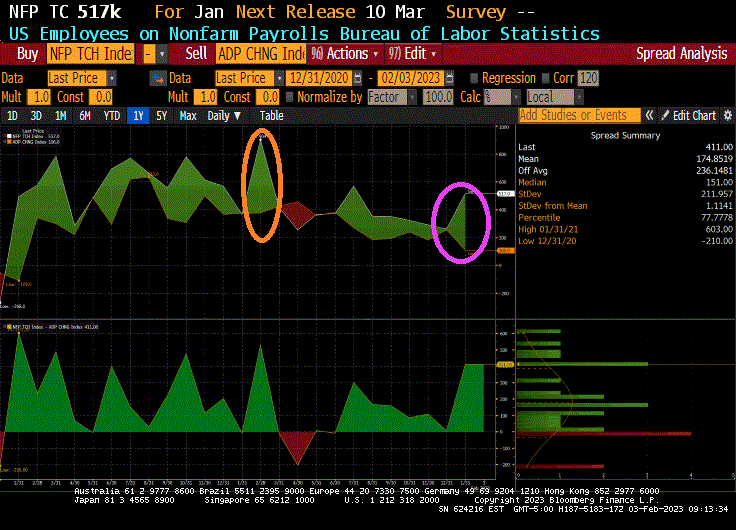Click the Edit Chart pencil icon
Image resolution: width=736 pixels, height=530 pixels.
[x=666, y=116]
